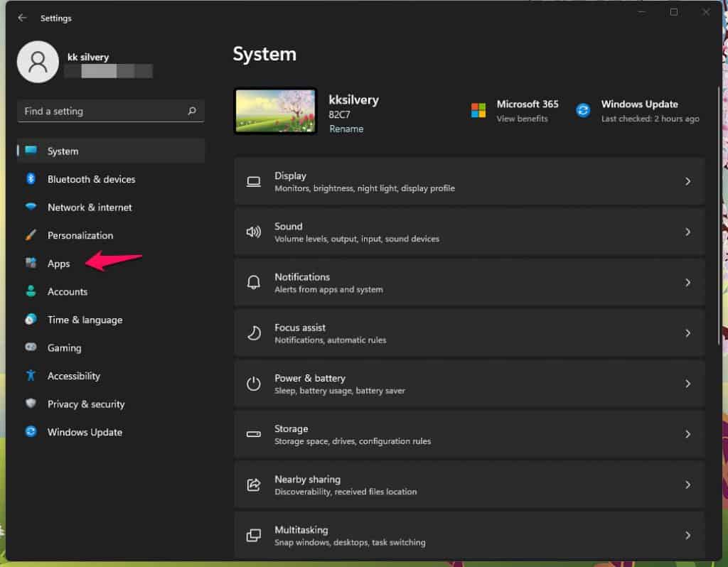Image resolution: width=728 pixels, height=567 pixels.
Task: Click the Bluetooth & devices sidebar icon
Action: pos(31,179)
